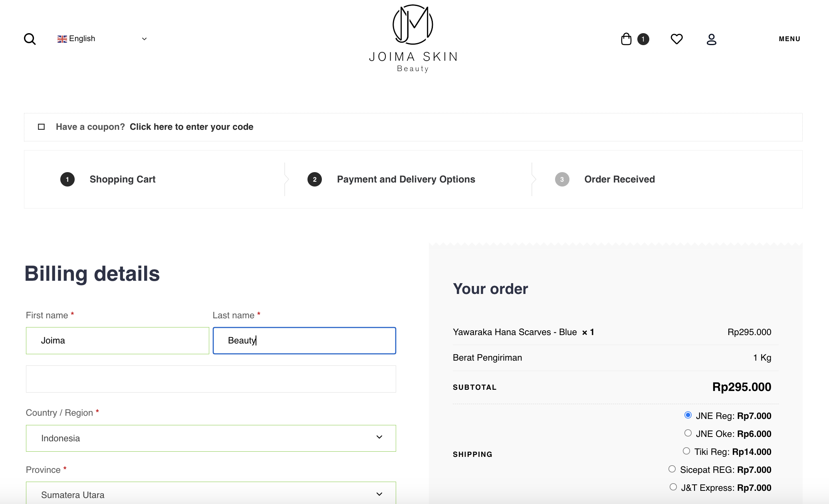Click the cart count badge
The height and width of the screenshot is (504, 829).
(643, 39)
